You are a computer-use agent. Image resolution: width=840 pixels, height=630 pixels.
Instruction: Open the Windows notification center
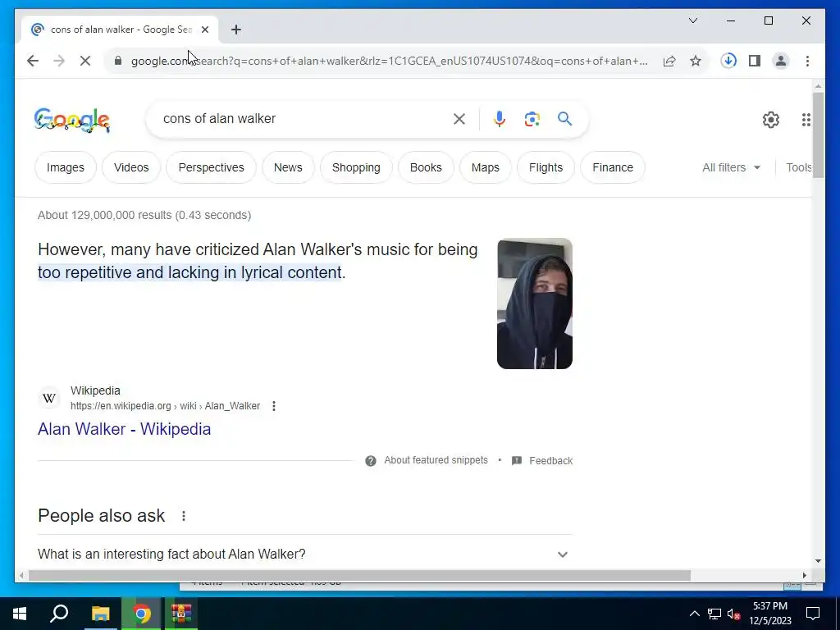813,614
